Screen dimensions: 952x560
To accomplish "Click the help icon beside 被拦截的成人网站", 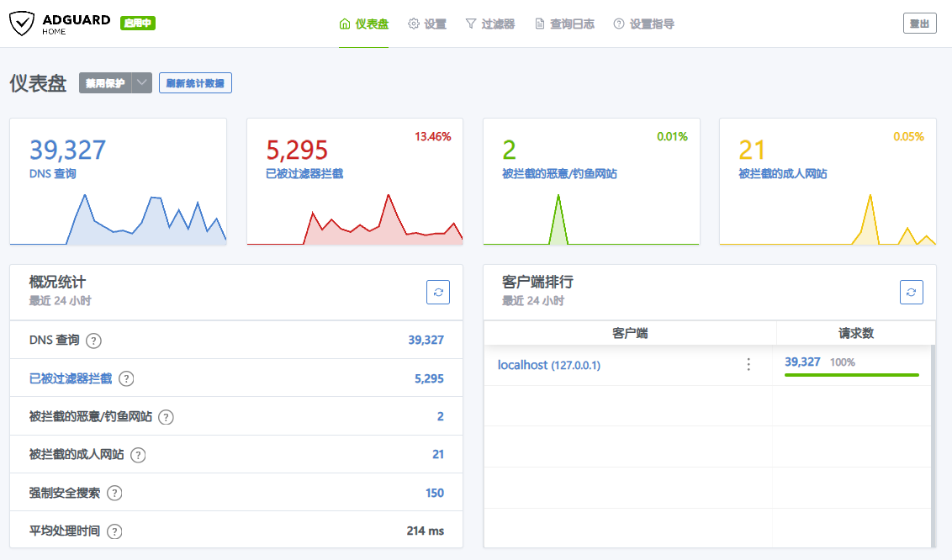I will [138, 455].
